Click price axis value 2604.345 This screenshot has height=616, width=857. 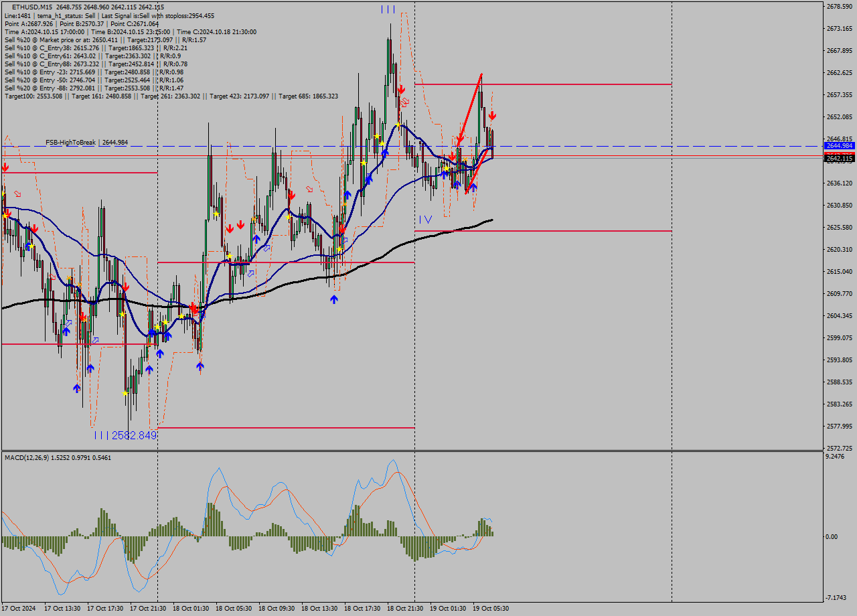point(839,316)
